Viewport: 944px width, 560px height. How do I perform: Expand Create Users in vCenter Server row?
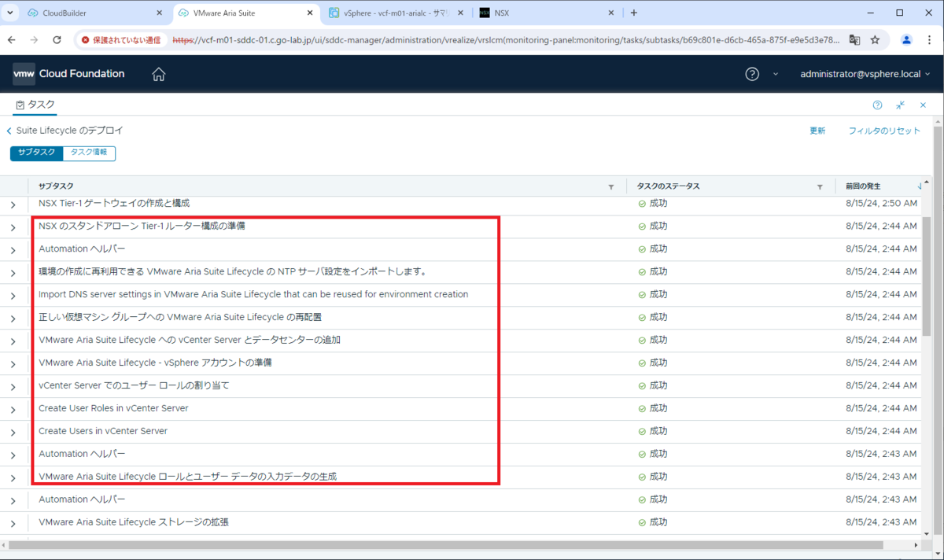[13, 433]
